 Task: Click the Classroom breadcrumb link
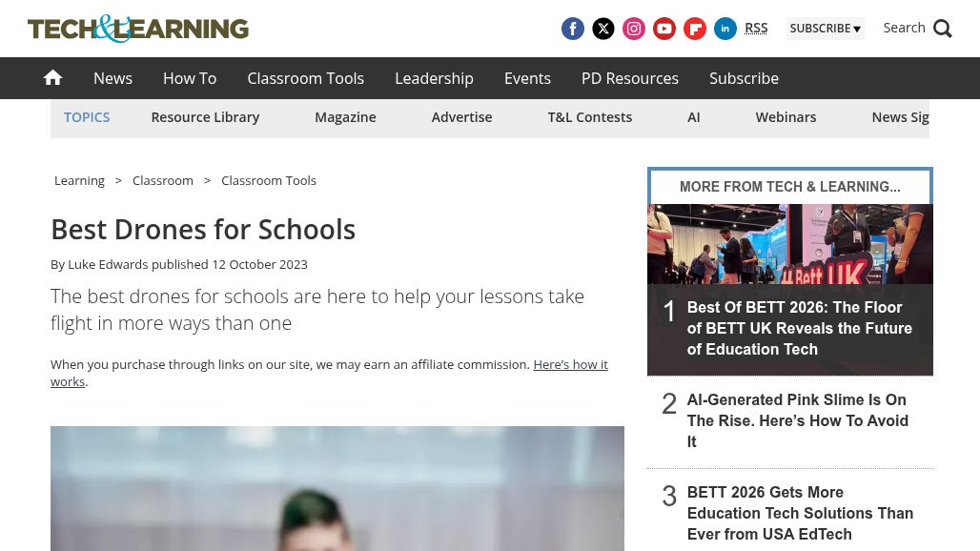tap(163, 180)
